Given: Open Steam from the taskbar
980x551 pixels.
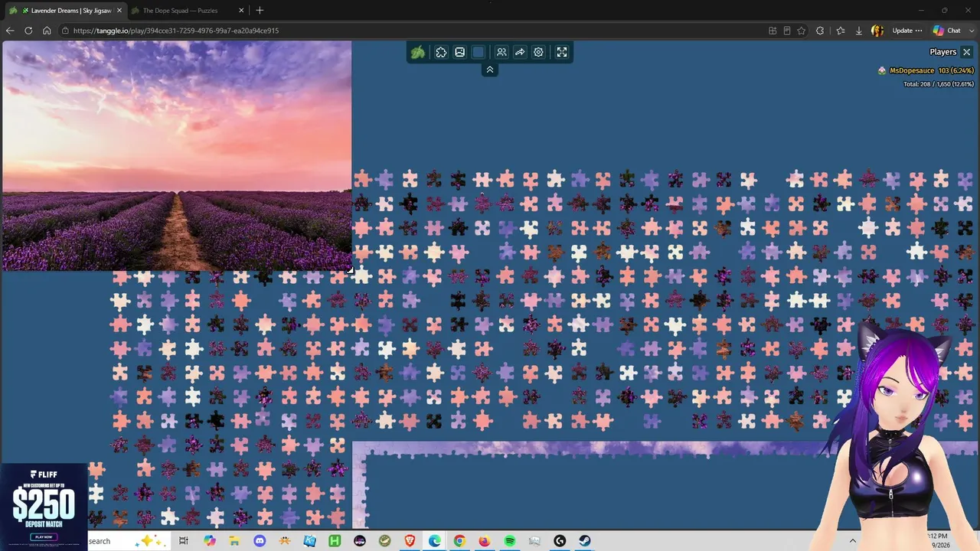Looking at the screenshot, I should pos(585,541).
